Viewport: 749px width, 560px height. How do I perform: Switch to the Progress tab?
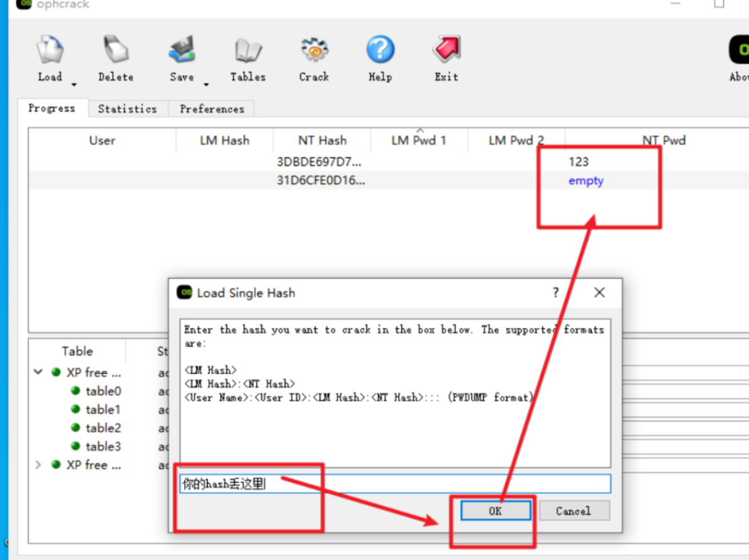pyautogui.click(x=52, y=108)
